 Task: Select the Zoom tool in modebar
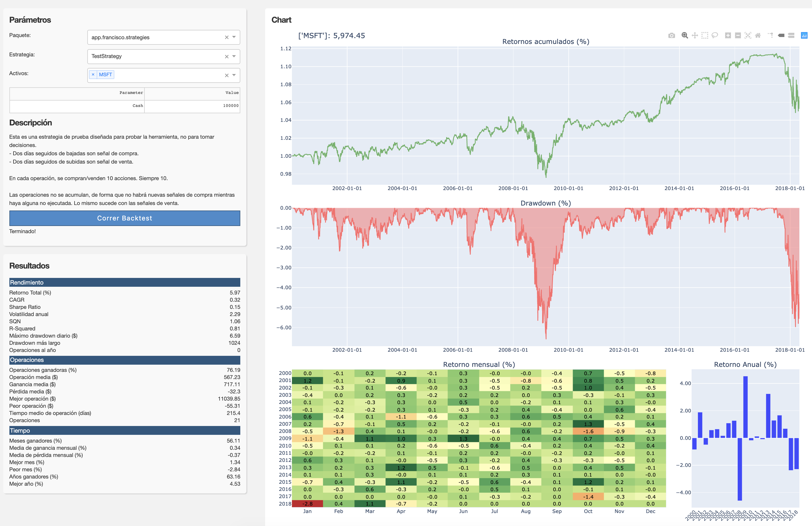(684, 35)
